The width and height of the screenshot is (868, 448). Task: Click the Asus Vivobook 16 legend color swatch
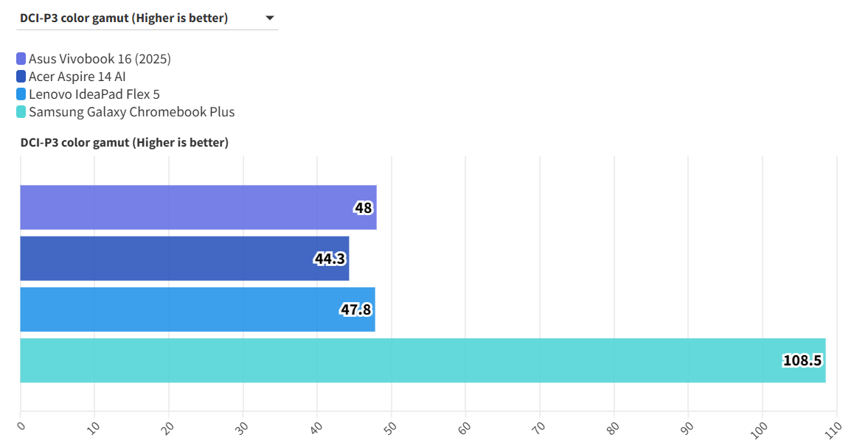21,59
